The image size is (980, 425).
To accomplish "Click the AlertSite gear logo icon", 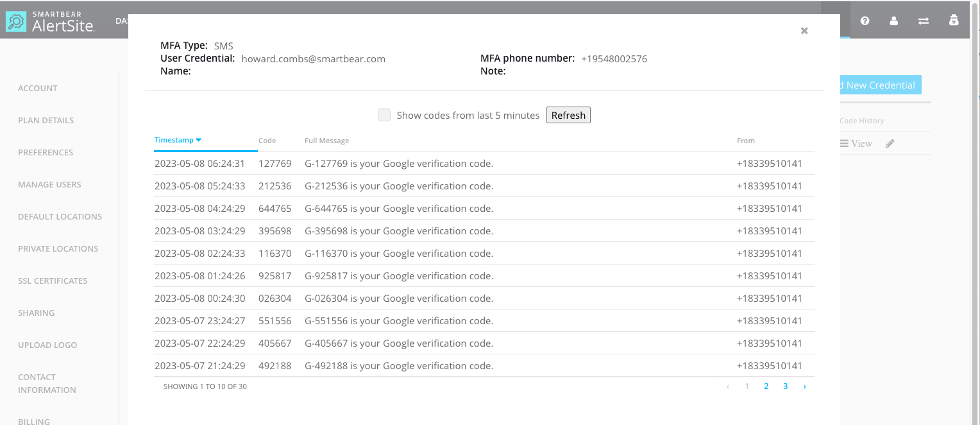I will (x=15, y=22).
